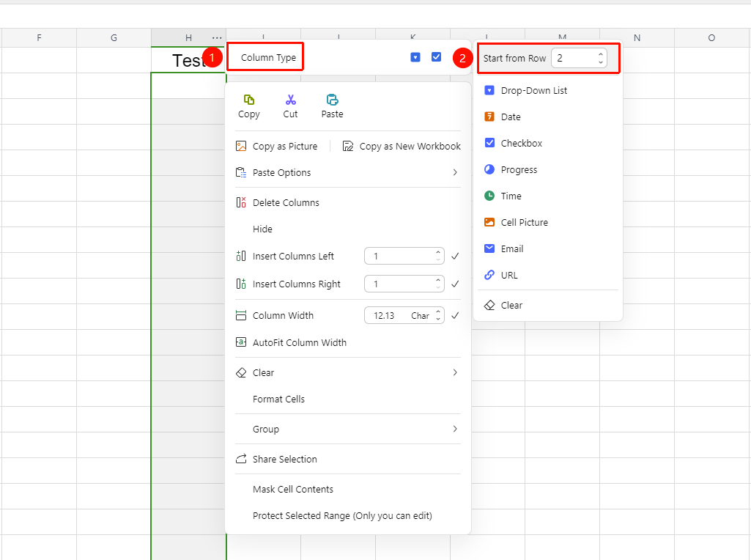Confirm Insert Columns Left with checkmark

pos(455,257)
